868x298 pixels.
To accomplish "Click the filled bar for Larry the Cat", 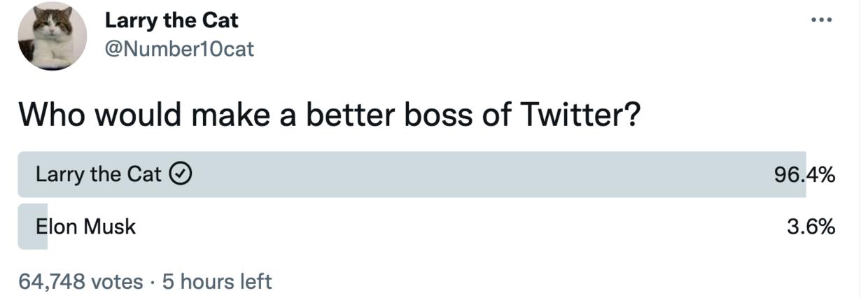I will pyautogui.click(x=420, y=174).
